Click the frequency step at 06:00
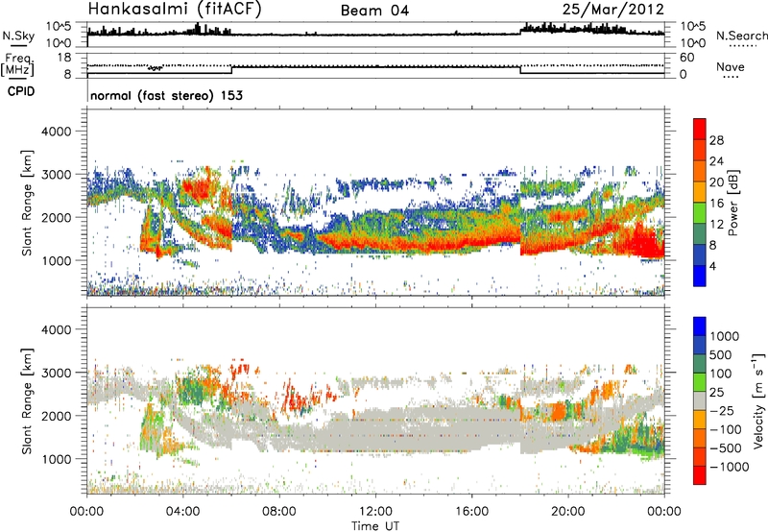Viewport: 768px width, 532px height. 231,70
